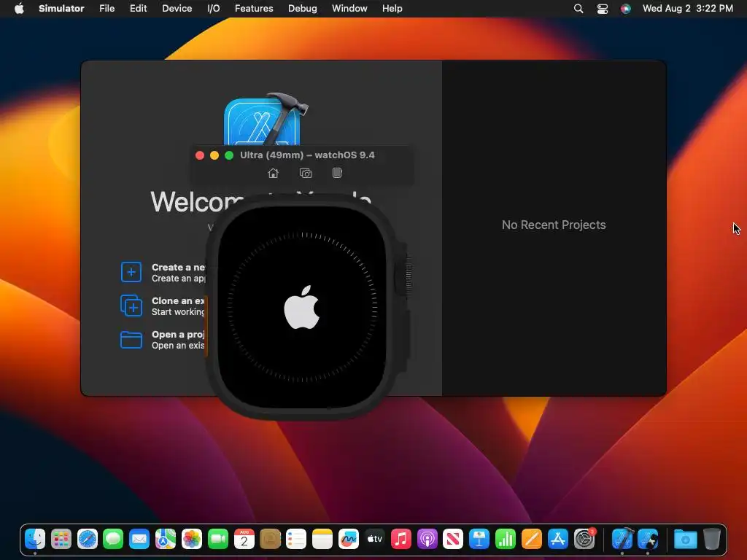Viewport: 747px width, 560px height.
Task: Open App Store from the Dock
Action: [x=557, y=539]
